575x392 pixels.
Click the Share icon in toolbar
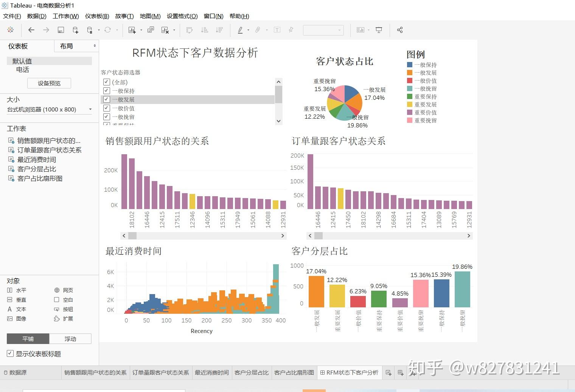coord(400,30)
